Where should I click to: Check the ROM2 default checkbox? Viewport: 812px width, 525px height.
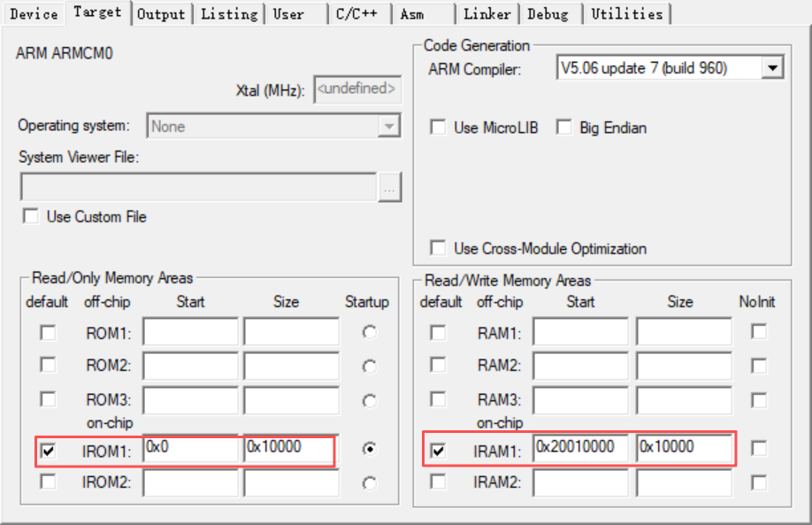48,365
